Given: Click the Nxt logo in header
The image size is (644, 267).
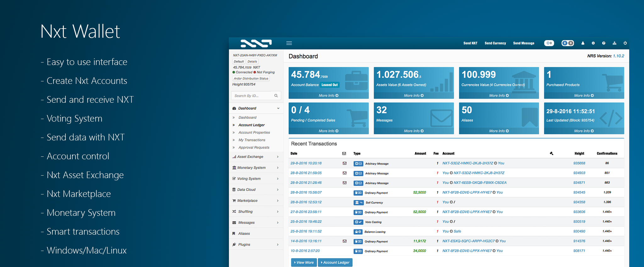Looking at the screenshot, I should coord(256,43).
